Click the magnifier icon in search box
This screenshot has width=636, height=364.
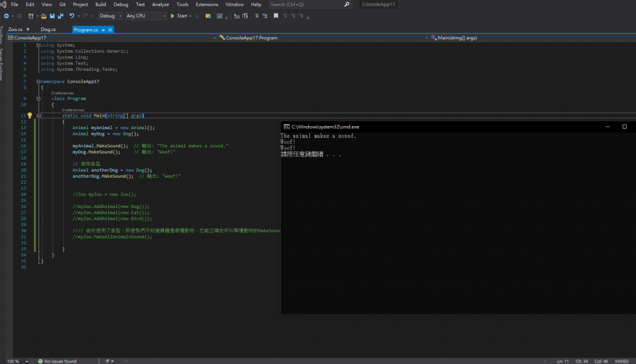[347, 4]
